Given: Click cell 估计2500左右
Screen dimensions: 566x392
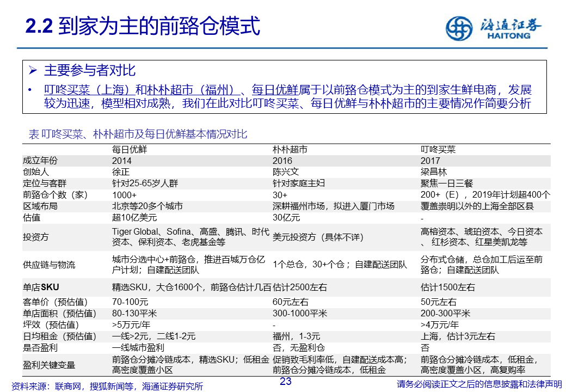Looking at the screenshot, I should click(x=300, y=287).
